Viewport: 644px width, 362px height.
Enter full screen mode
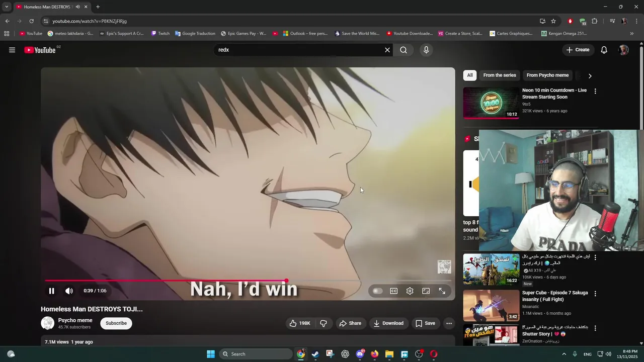click(x=442, y=291)
